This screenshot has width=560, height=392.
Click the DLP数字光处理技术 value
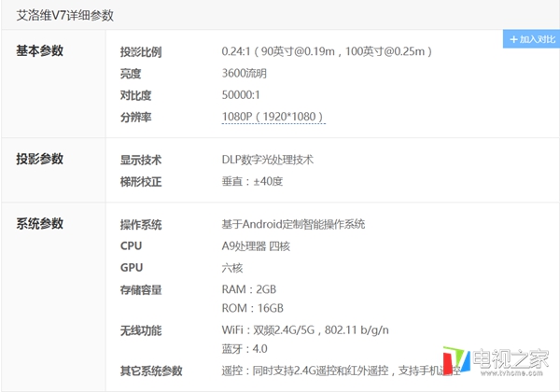268,160
